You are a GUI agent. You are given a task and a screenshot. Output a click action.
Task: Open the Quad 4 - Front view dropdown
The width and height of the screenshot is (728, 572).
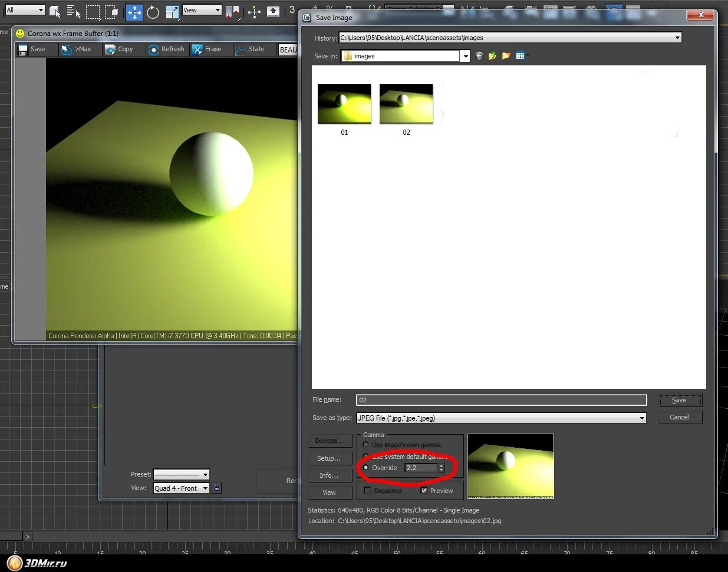[x=182, y=488]
